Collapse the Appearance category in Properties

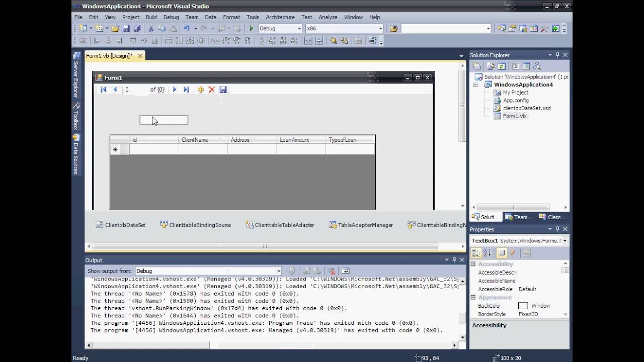pyautogui.click(x=473, y=297)
